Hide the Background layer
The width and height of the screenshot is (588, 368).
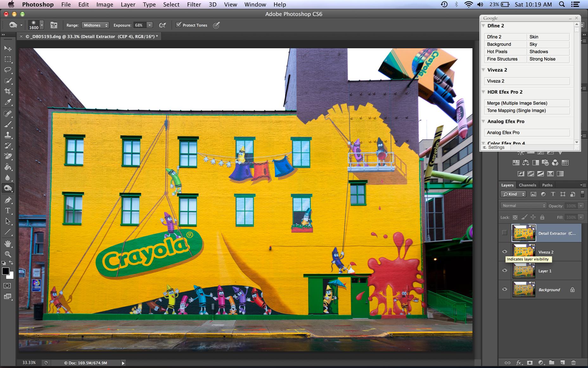(504, 289)
